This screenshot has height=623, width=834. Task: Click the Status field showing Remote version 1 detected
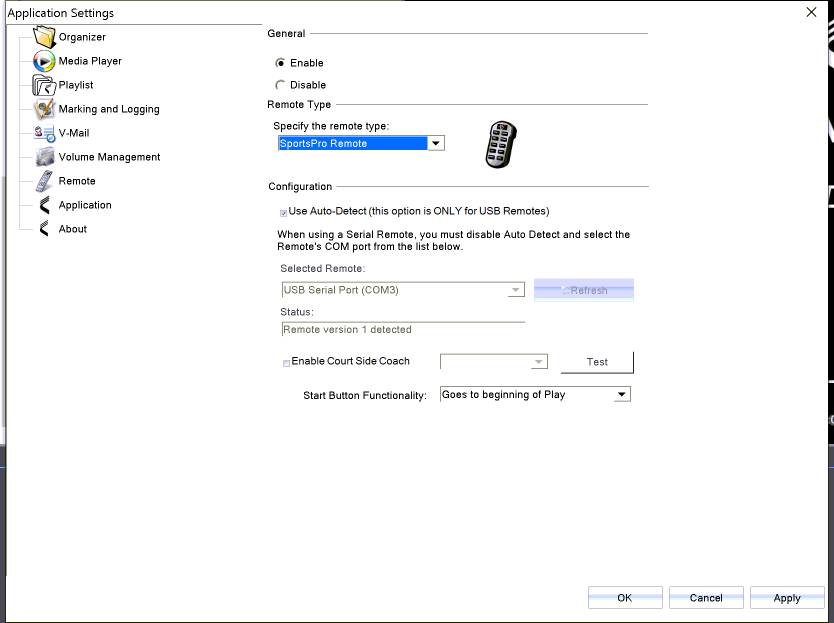[x=400, y=329]
